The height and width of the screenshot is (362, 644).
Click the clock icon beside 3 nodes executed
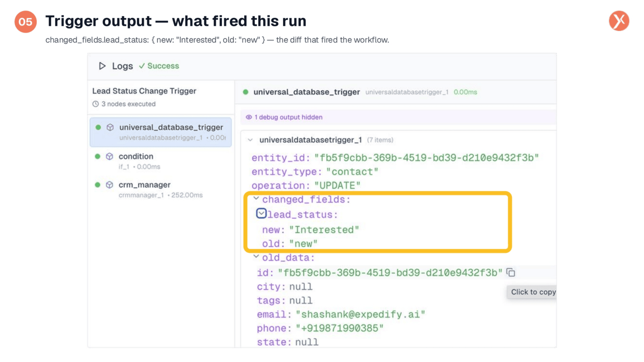[95, 104]
